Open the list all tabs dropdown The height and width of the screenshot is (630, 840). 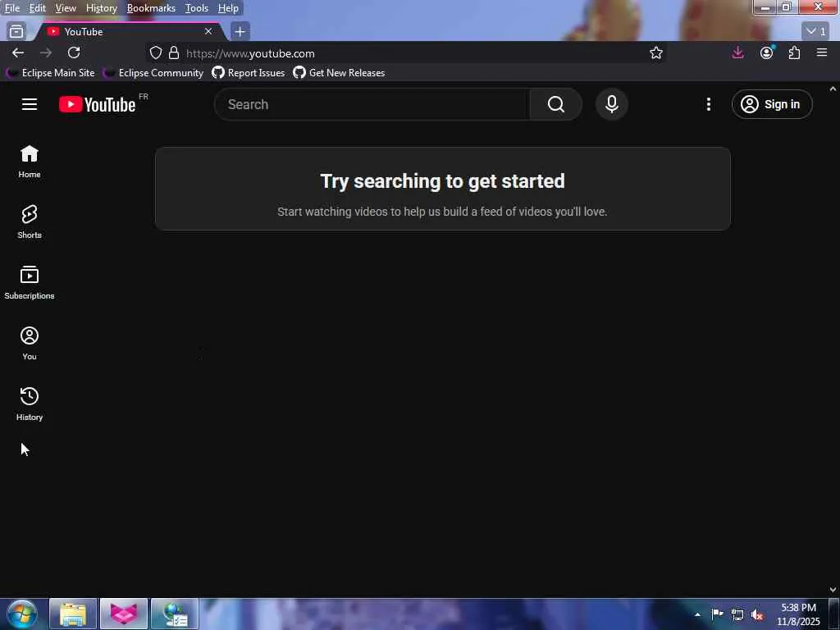point(816,32)
